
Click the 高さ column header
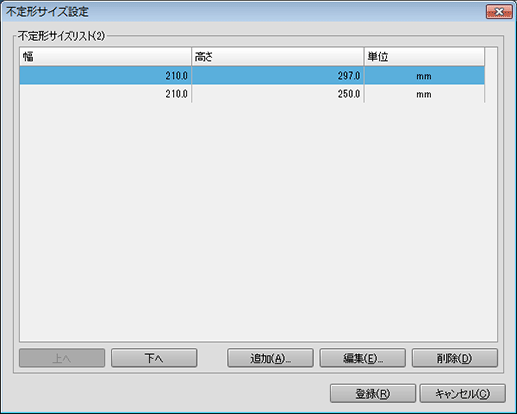278,56
